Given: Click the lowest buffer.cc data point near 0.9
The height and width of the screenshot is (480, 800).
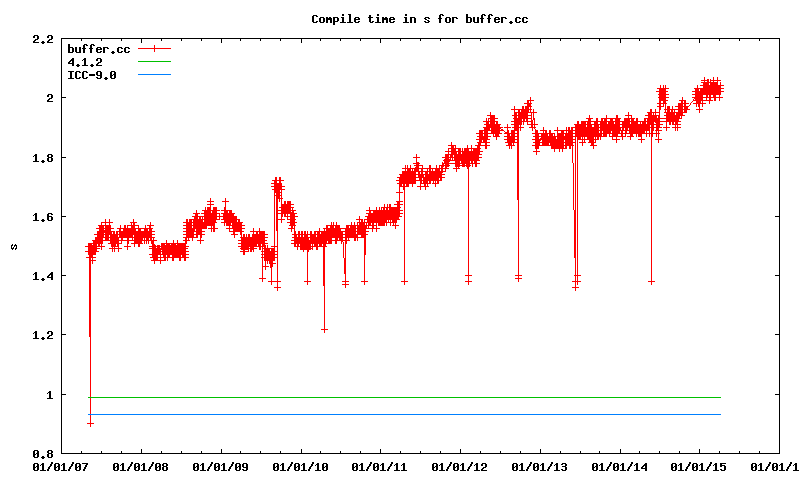Looking at the screenshot, I should [90, 423].
